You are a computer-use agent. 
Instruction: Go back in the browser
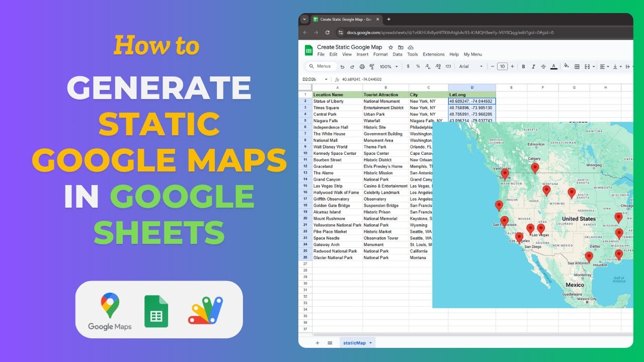(x=305, y=32)
